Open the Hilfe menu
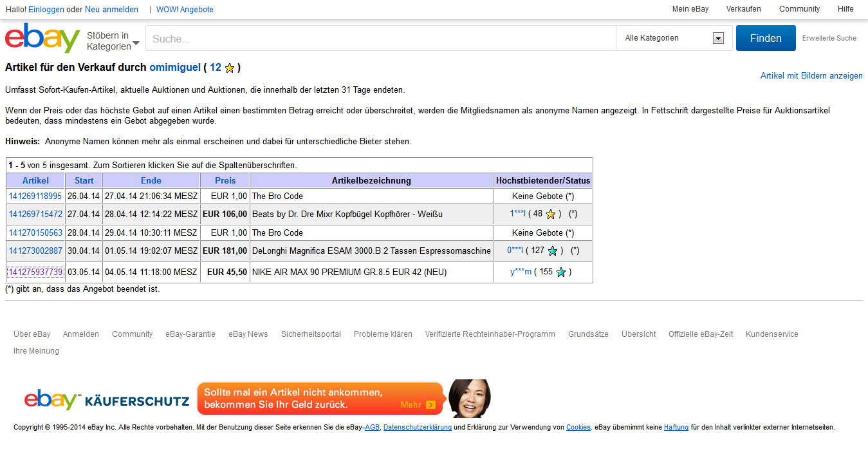Screen dimensions: 868x465 (x=846, y=9)
